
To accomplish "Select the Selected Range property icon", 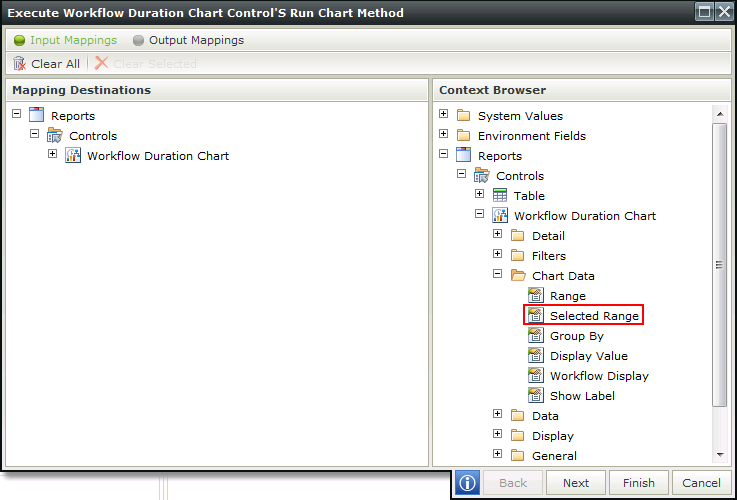I will click(x=535, y=315).
